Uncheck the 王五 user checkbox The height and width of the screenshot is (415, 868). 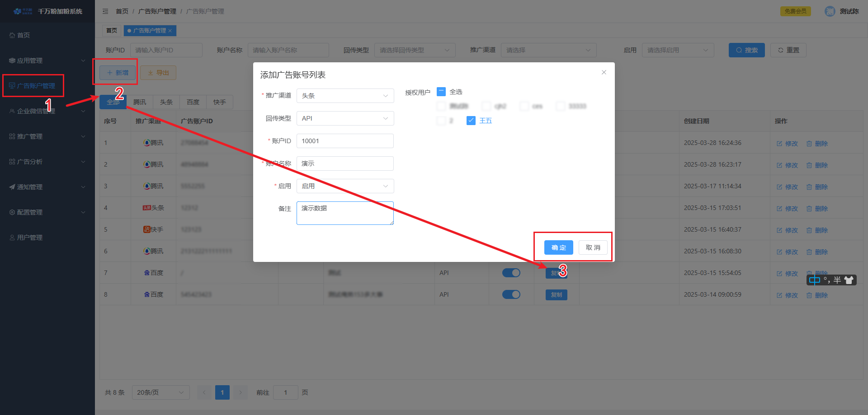pos(471,121)
